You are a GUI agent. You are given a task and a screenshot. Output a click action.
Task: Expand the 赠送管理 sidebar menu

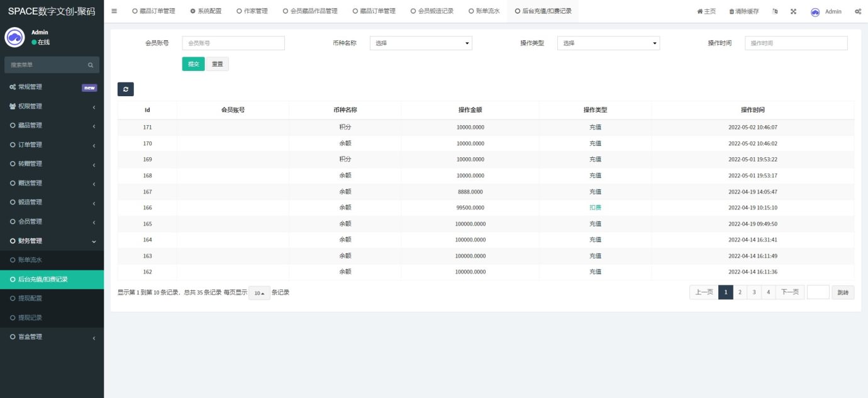52,183
